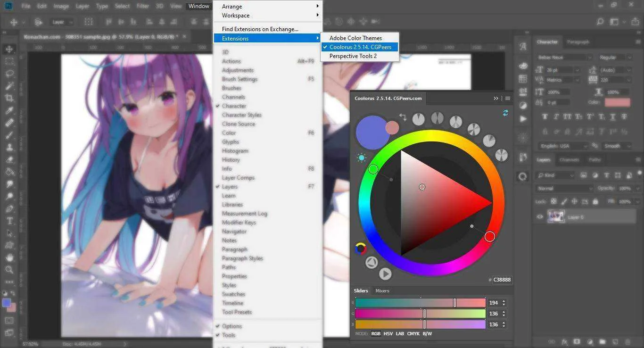Select the Rectangular Marquee tool
The height and width of the screenshot is (348, 644).
click(9, 61)
